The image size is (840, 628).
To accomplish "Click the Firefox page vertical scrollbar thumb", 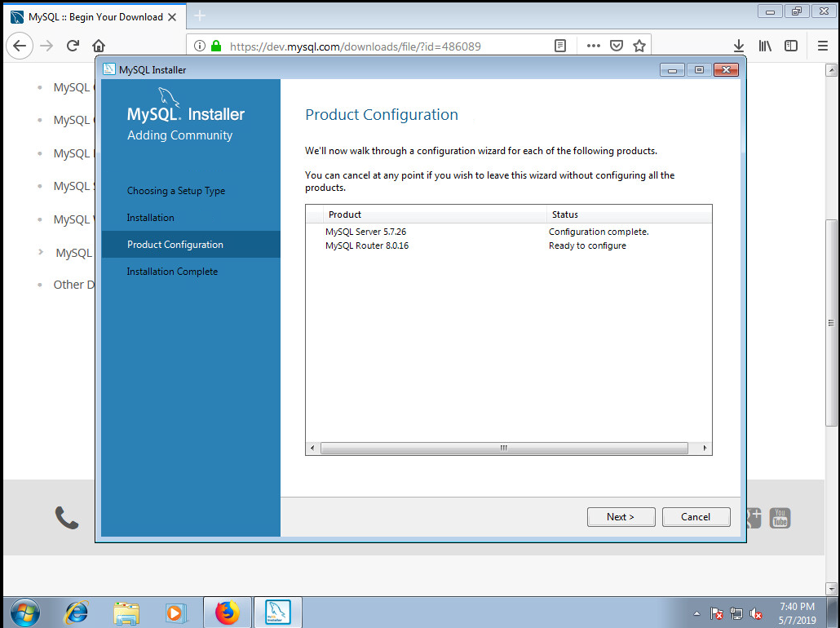I will [831, 323].
